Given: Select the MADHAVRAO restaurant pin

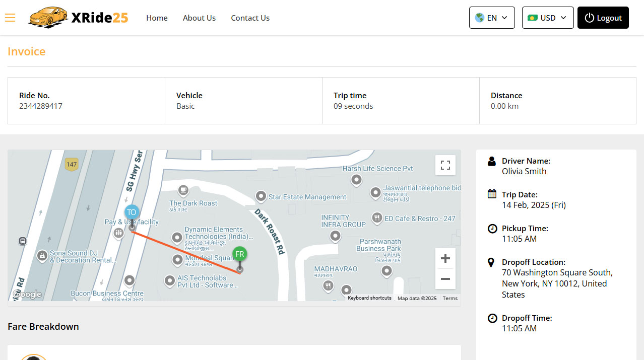Looking at the screenshot, I should pyautogui.click(x=328, y=286).
